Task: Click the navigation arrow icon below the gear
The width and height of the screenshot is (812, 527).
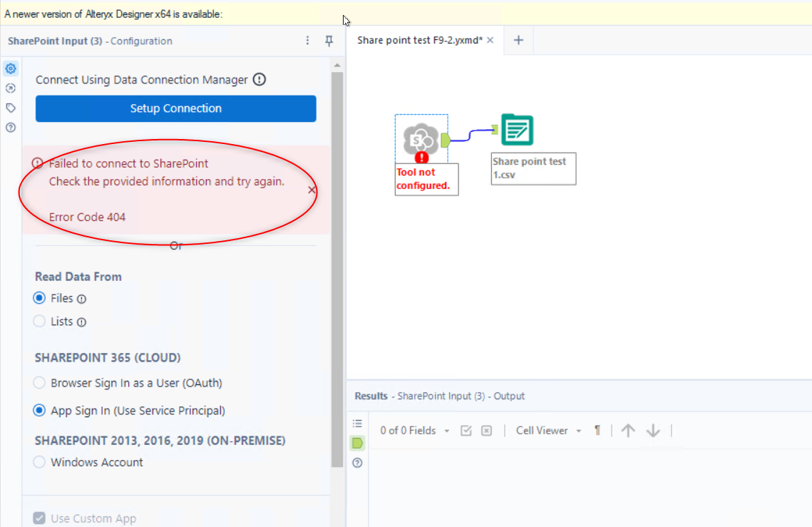Action: pos(10,88)
